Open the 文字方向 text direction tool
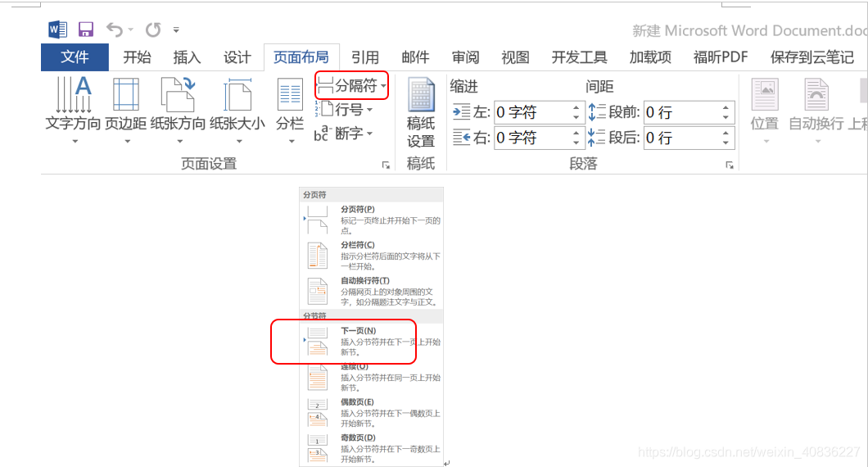The width and height of the screenshot is (868, 467). coord(73,111)
